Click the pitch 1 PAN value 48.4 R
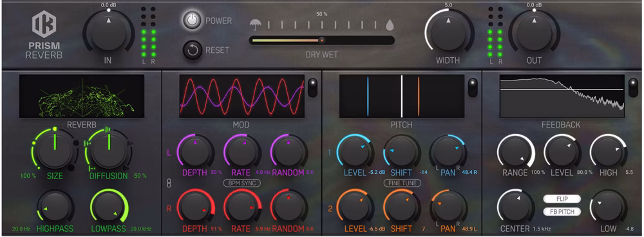This screenshot has width=644, height=237. (x=469, y=173)
